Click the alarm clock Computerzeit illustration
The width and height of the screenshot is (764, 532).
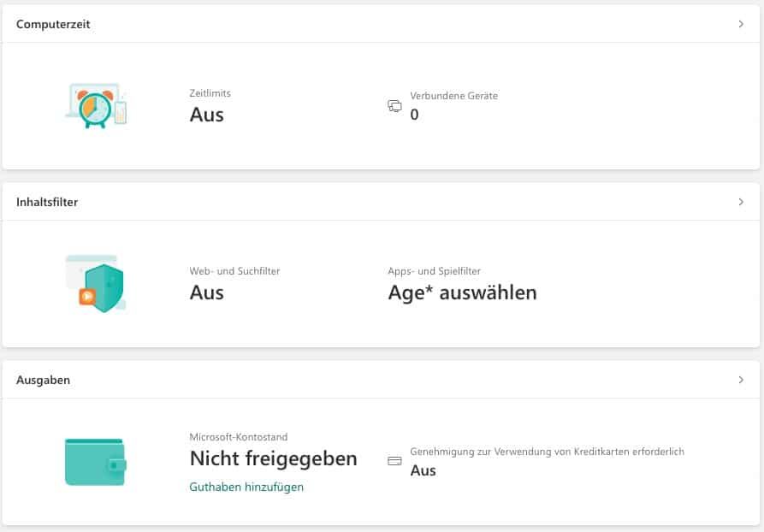pyautogui.click(x=96, y=105)
